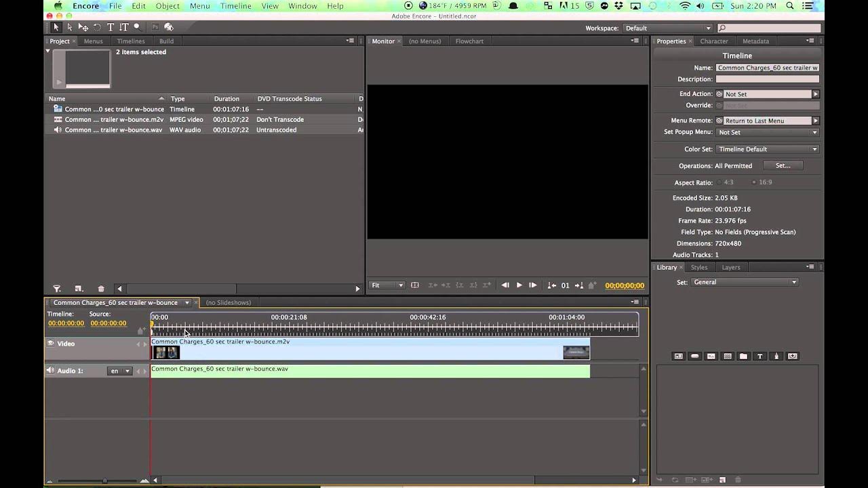Select 16:9 aspect ratio radio

coord(754,182)
